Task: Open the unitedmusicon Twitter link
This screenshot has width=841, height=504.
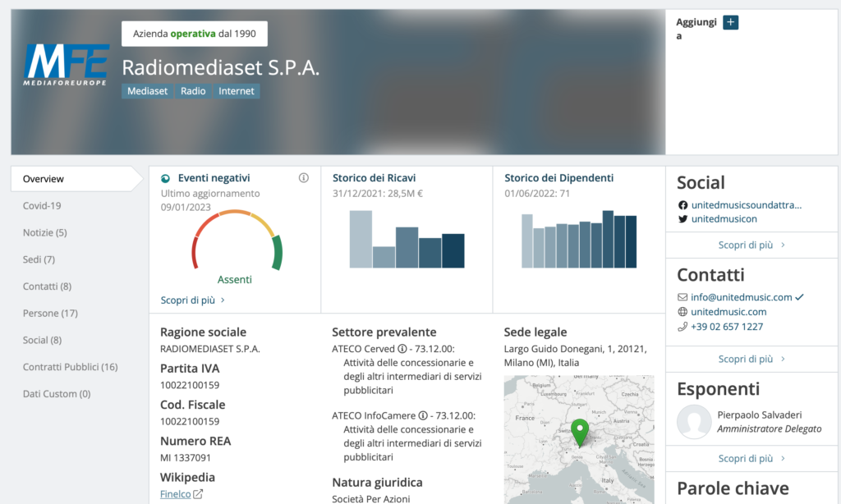Action: click(724, 219)
